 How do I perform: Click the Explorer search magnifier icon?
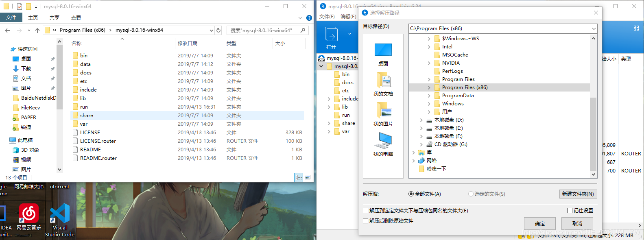point(303,30)
